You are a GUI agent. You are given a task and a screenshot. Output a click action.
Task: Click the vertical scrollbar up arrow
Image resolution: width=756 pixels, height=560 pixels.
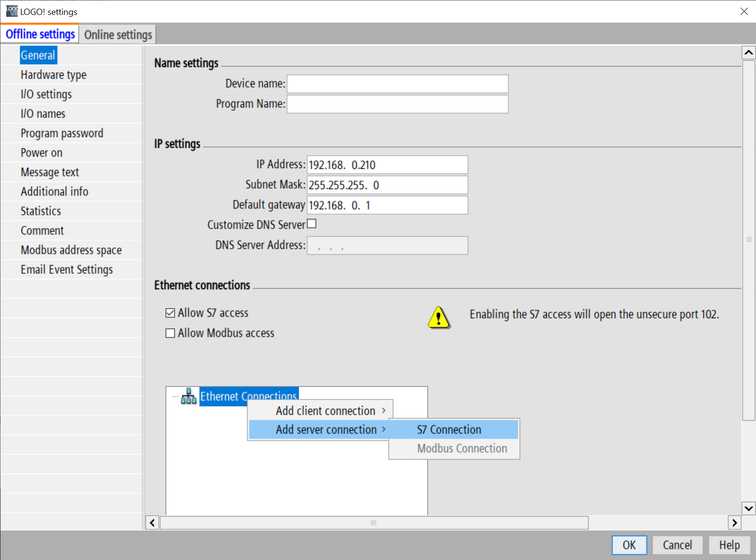tap(749, 52)
